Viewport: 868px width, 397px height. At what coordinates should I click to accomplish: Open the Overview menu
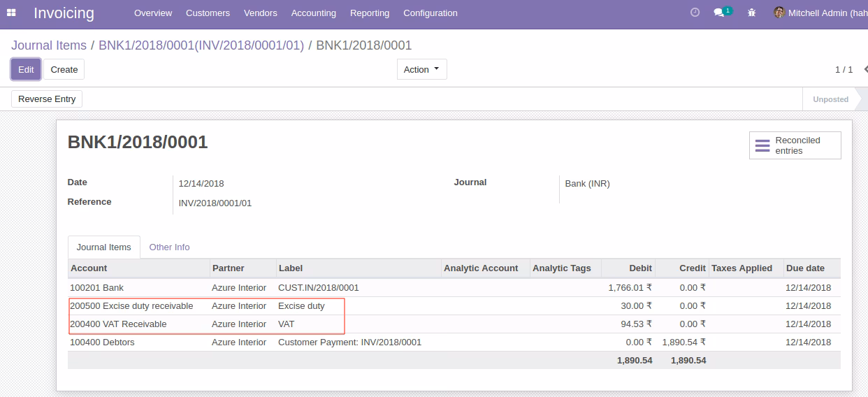[153, 13]
